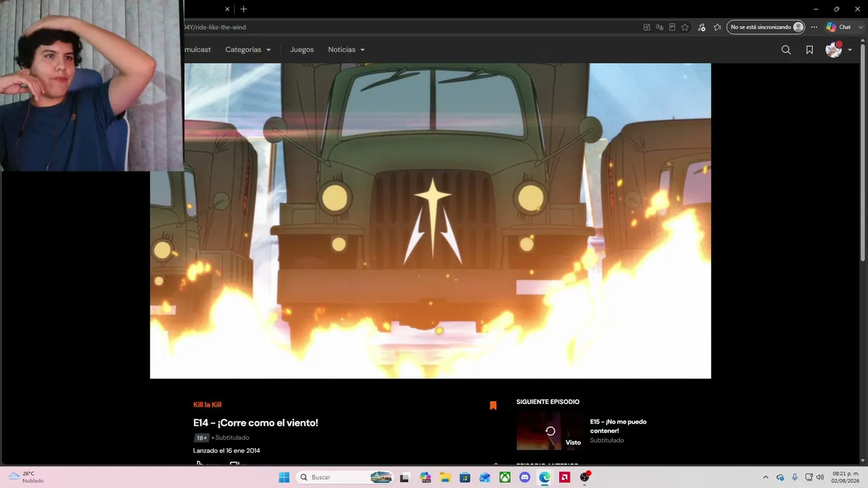The width and height of the screenshot is (868, 488).
Task: Open the Kill la Kill series link
Action: (x=208, y=405)
